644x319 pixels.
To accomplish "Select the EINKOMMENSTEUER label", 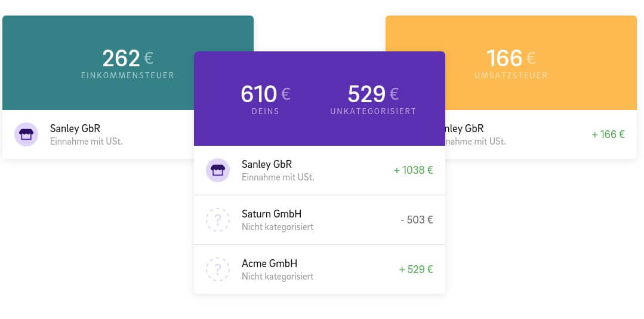I will (x=128, y=76).
